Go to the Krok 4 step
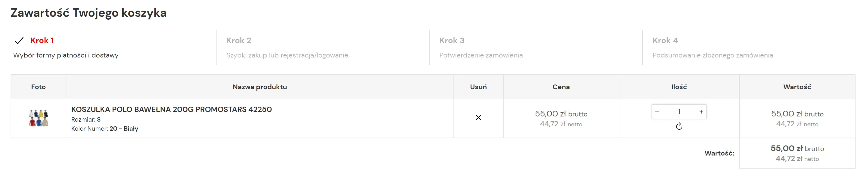 click(x=665, y=41)
